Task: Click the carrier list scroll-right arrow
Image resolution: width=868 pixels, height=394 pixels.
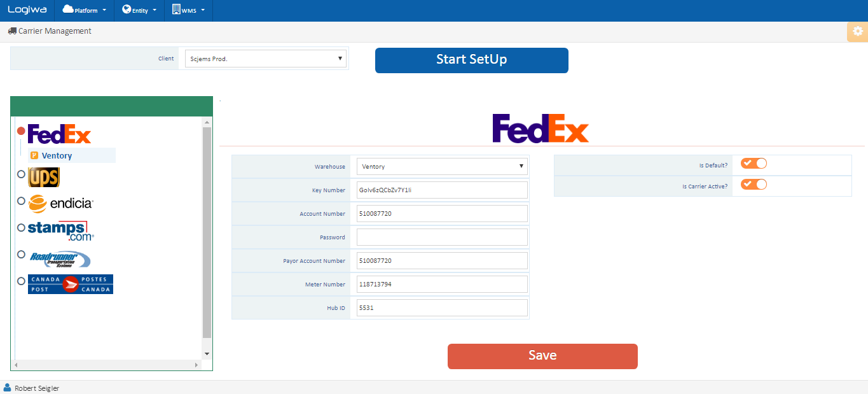Action: (196, 365)
